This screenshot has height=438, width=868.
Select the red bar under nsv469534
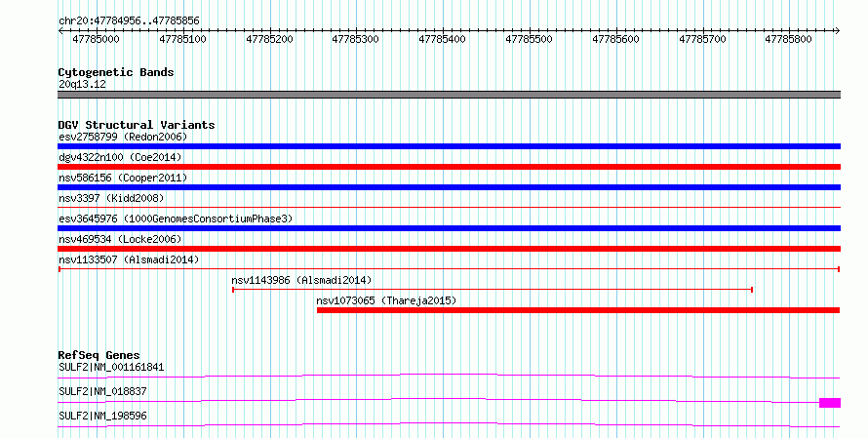pyautogui.click(x=449, y=249)
